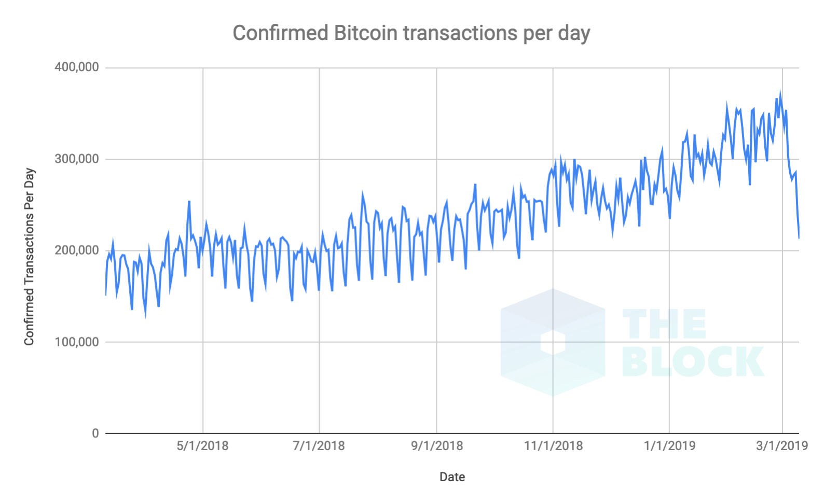Click the chart title about Bitcoin transactions

(x=411, y=33)
